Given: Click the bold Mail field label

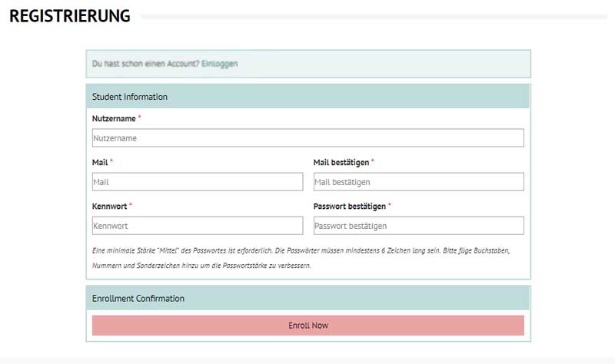Looking at the screenshot, I should pos(100,163).
